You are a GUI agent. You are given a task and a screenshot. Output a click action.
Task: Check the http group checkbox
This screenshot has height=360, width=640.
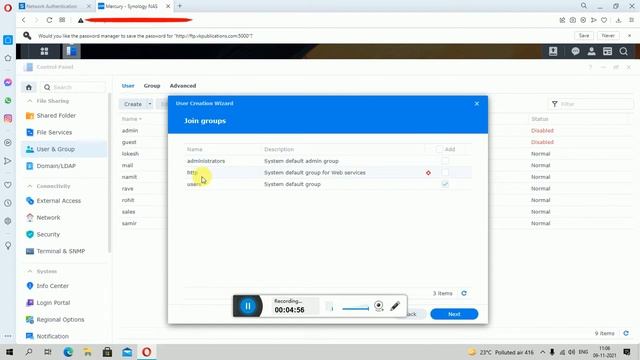(x=445, y=173)
